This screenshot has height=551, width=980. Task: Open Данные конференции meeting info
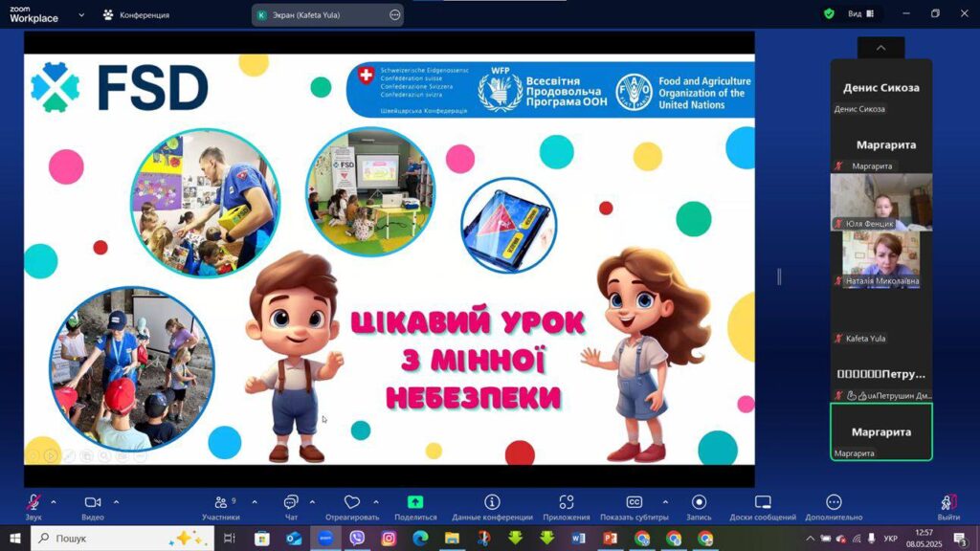(x=493, y=507)
